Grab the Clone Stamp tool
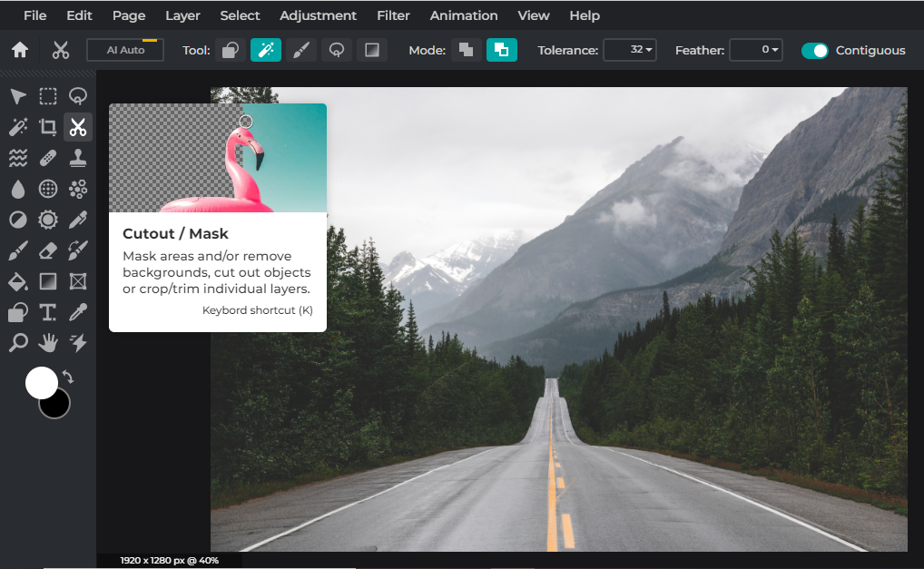Viewport: 924px width, 569px height. 77,157
